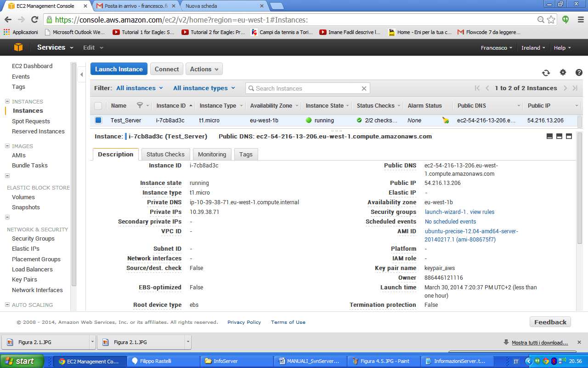This screenshot has height=368, width=588.
Task: Open the Applicazioni bookmarks shortcut
Action: click(x=21, y=32)
